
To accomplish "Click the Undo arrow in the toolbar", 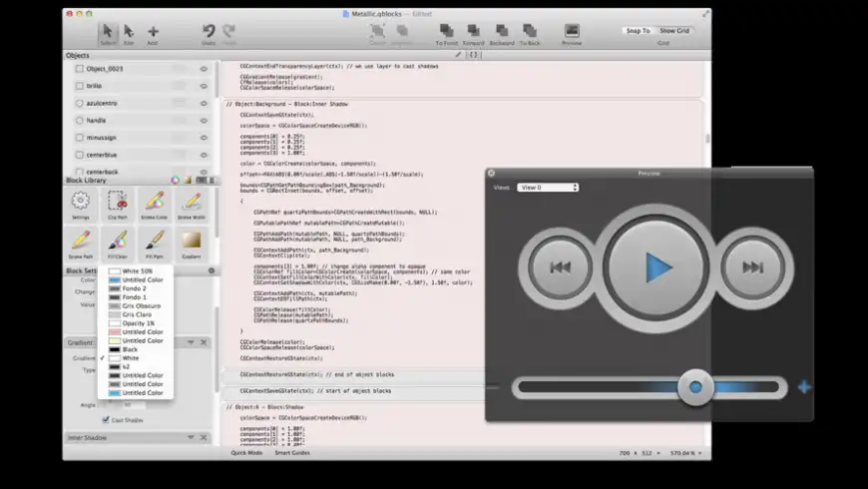I will point(209,32).
